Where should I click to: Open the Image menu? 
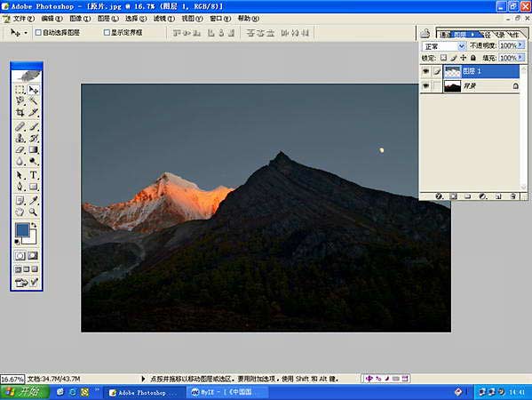(80, 19)
